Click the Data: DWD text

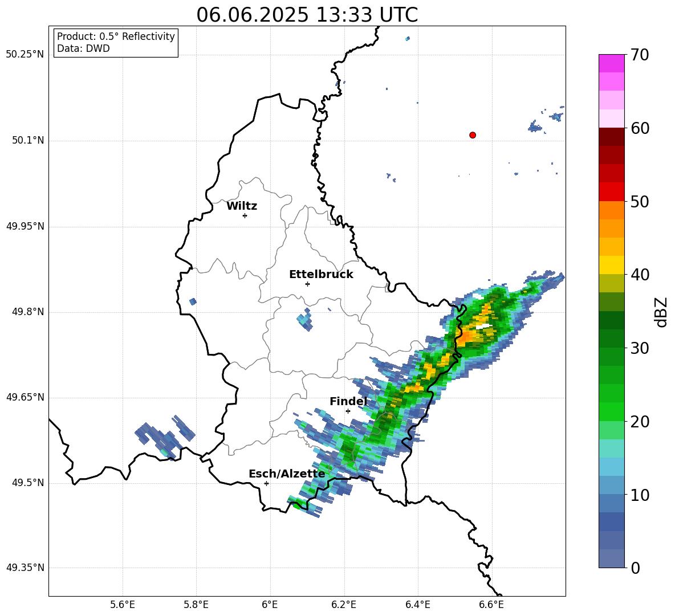pos(83,48)
